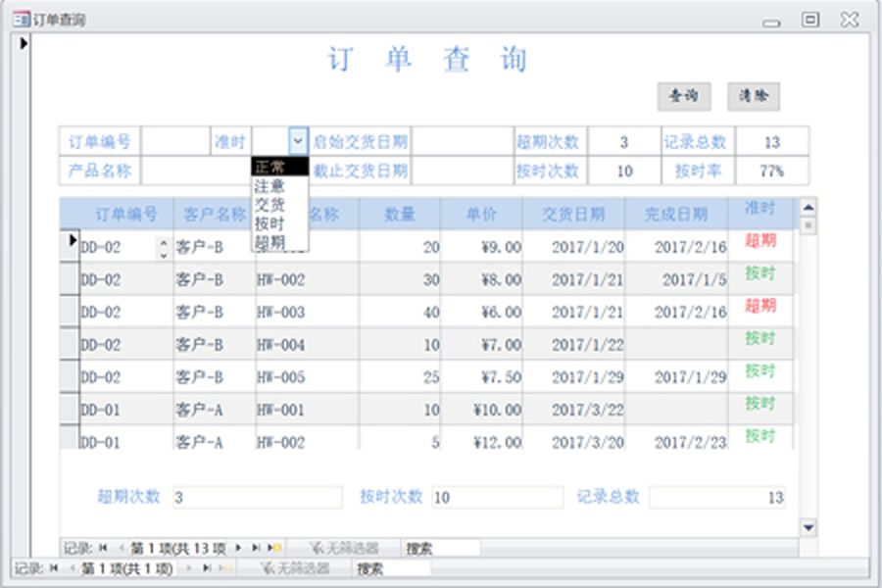
Task: Click the 单价 column header
Action: (x=480, y=214)
